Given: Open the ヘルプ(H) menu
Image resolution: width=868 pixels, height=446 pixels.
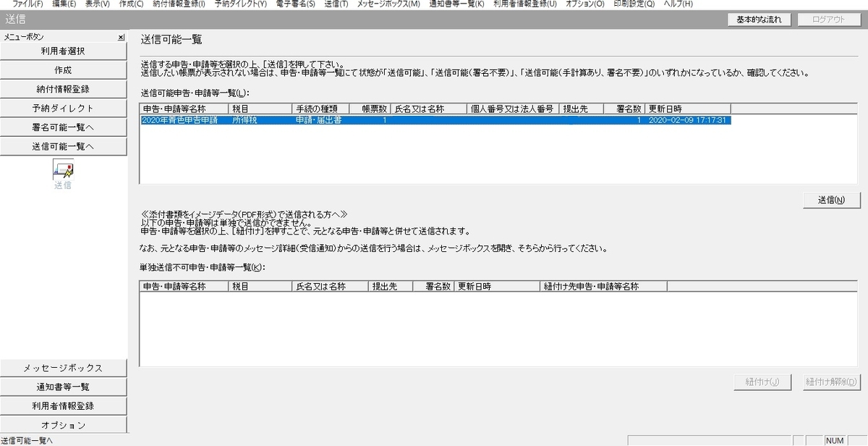Looking at the screenshot, I should (678, 4).
